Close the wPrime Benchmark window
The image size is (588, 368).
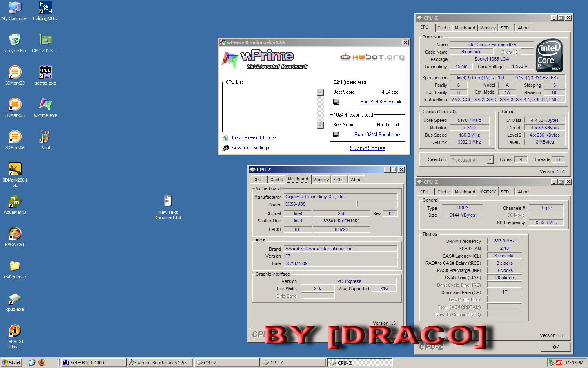tap(405, 43)
